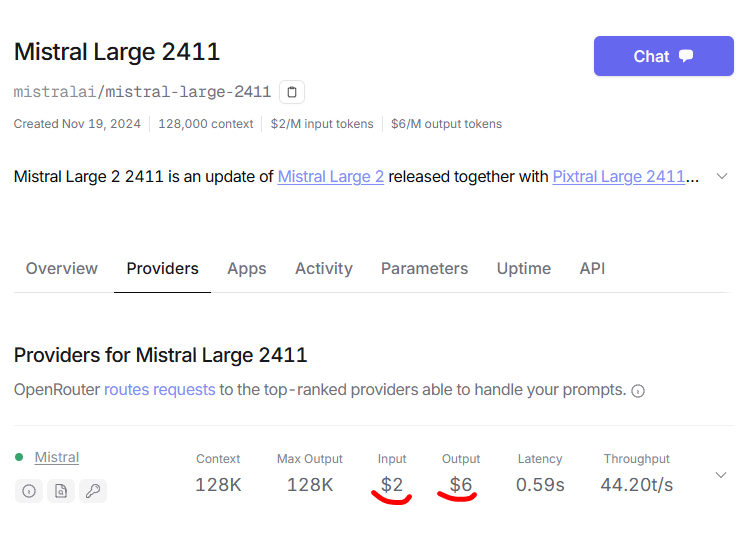
Task: Open the info icon beside routing description
Action: pos(638,391)
